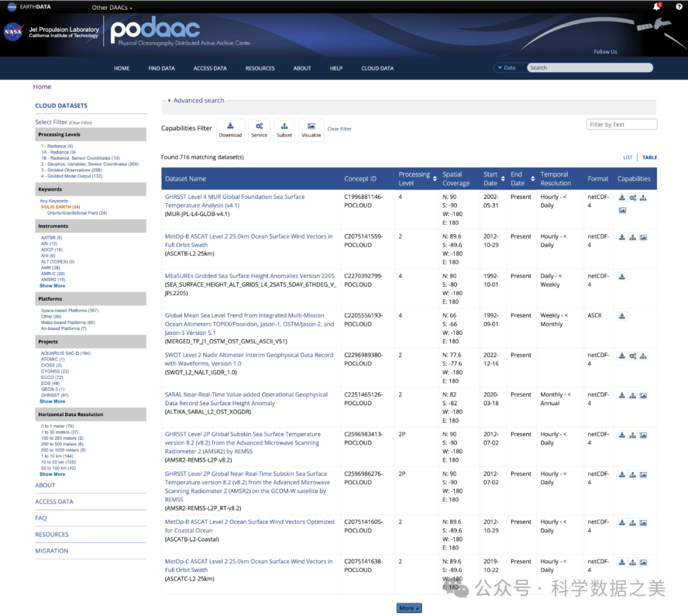Toggle the Visualize capability filter
The width and height of the screenshot is (688, 616).
coord(311,129)
